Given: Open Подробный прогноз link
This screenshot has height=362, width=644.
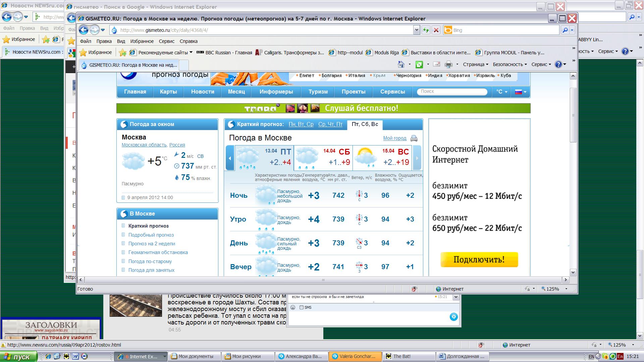Looking at the screenshot, I should click(x=151, y=235).
